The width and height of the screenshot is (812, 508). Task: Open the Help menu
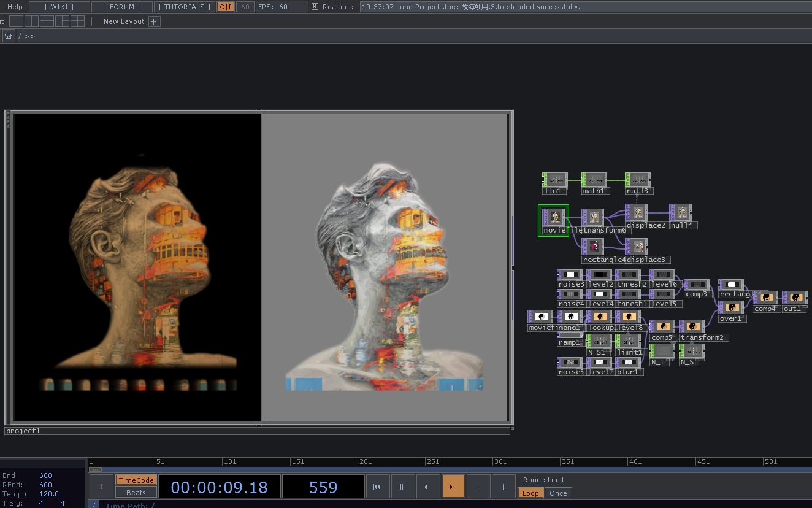pos(15,7)
